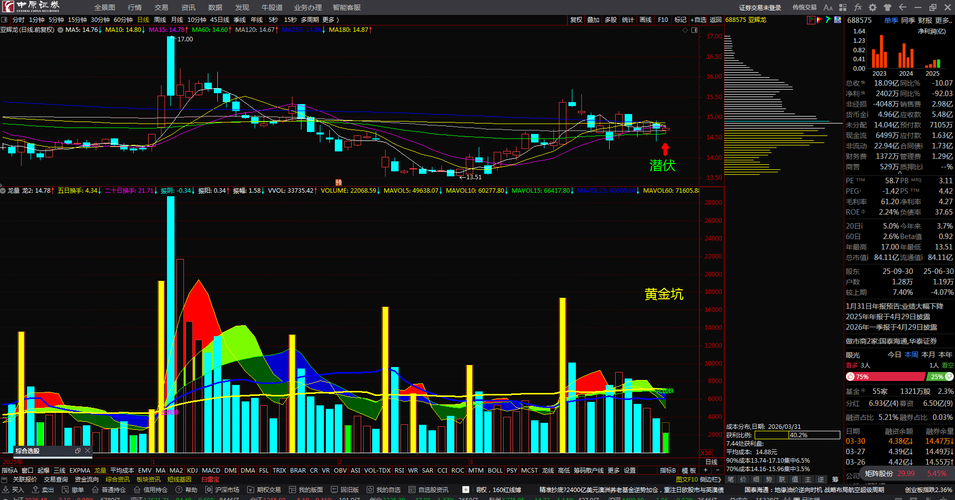Add stock with +自选 button
Screen dimensions: 955x500
click(698, 20)
